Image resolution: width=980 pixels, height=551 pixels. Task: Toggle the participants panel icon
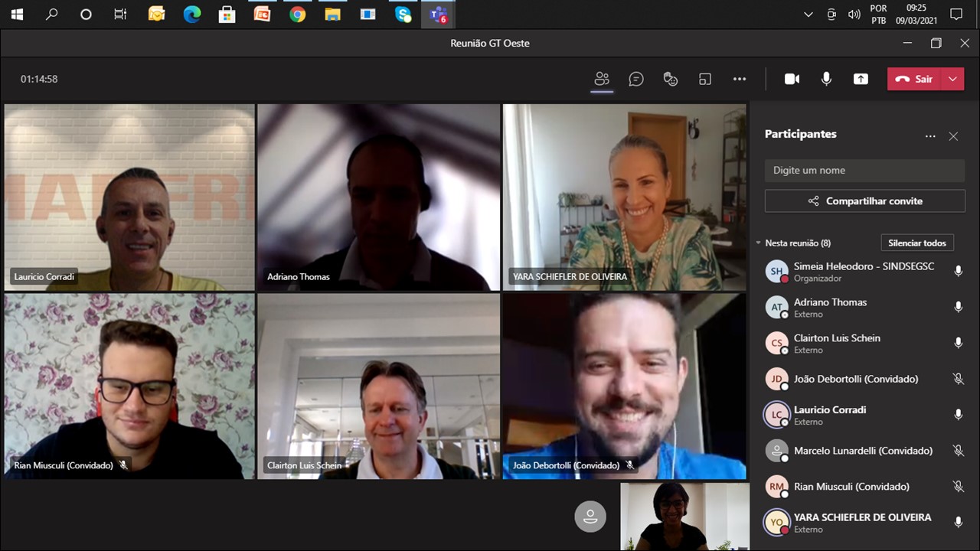(x=602, y=79)
